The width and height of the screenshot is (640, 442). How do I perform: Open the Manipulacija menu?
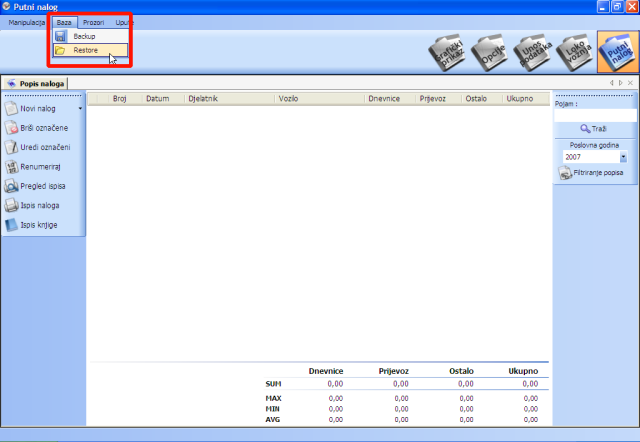pyautogui.click(x=27, y=22)
